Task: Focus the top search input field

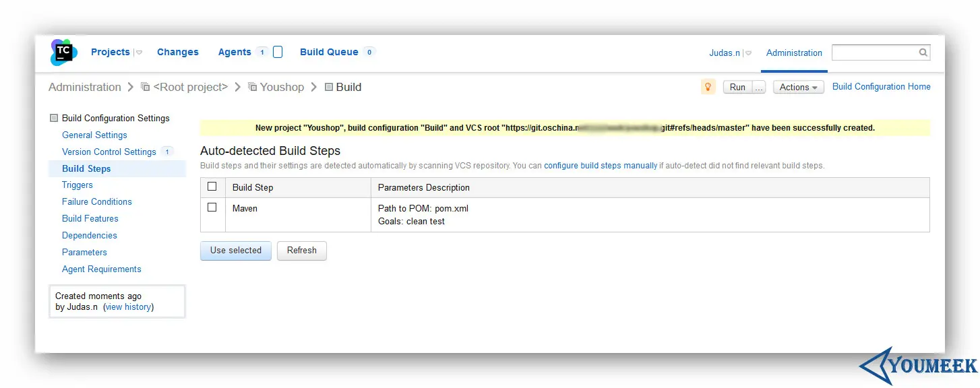Action: point(874,53)
